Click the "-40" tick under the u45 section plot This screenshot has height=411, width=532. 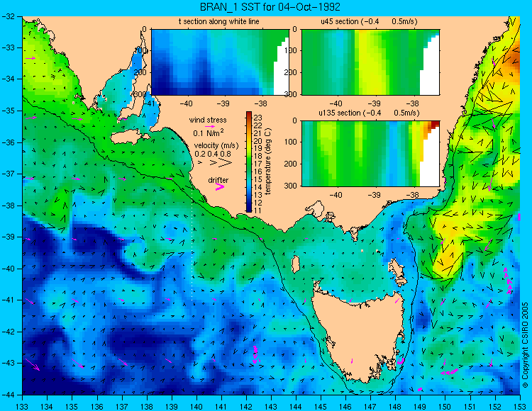pyautogui.click(x=336, y=103)
